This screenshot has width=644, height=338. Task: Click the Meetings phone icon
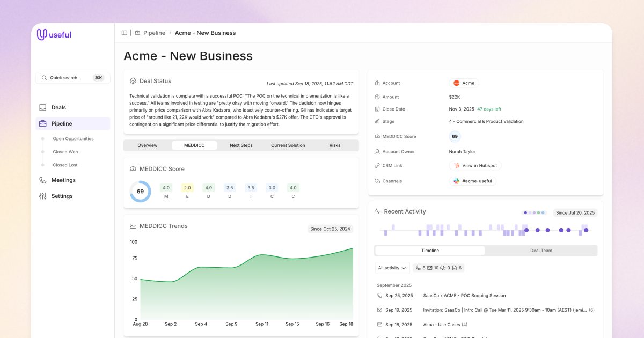click(x=43, y=180)
